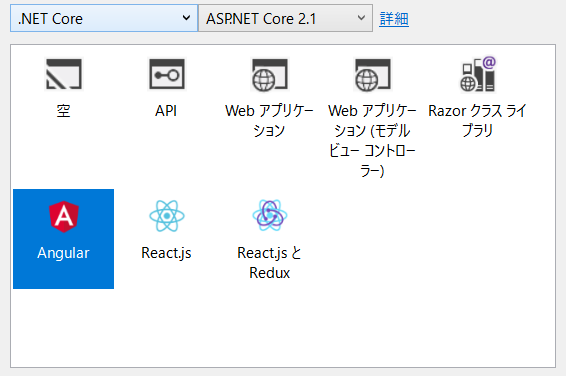Select the Empty (空) template icon
566x376 pixels.
(x=64, y=74)
